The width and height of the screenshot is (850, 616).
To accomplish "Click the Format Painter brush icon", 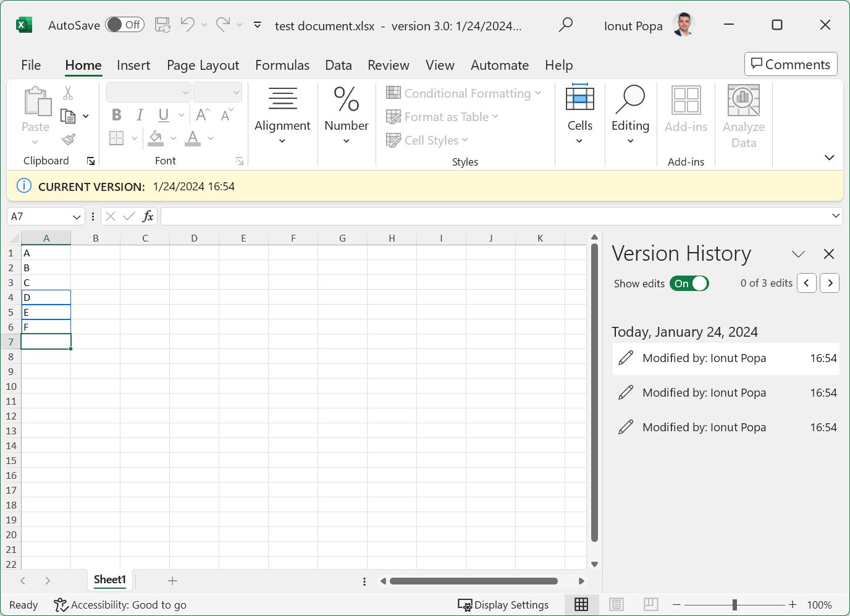I will pos(69,140).
